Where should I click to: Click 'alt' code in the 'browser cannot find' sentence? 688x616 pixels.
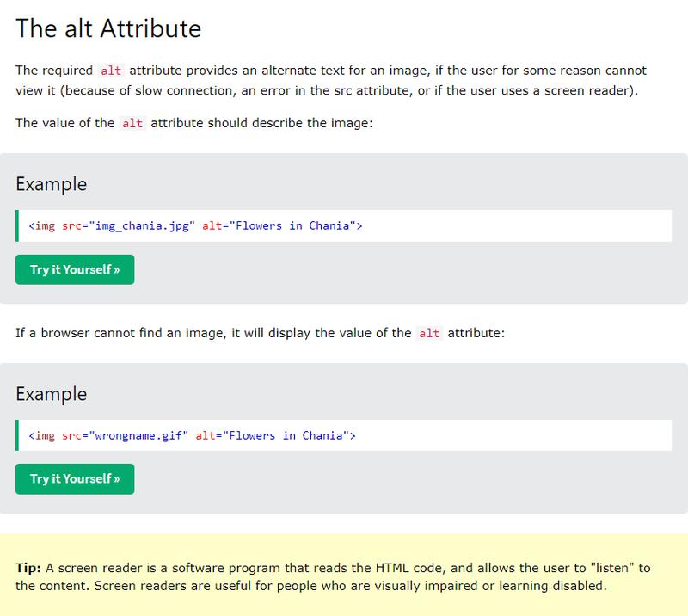pos(429,333)
